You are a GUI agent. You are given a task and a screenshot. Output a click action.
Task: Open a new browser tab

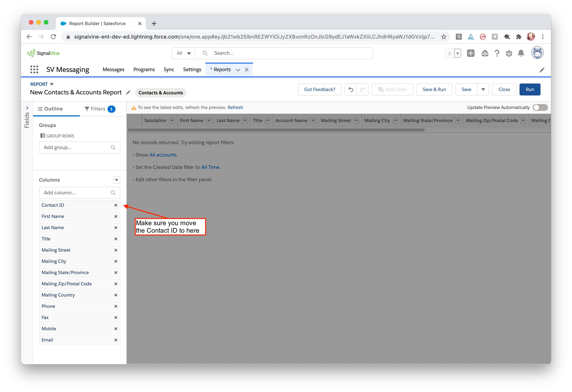click(x=154, y=24)
